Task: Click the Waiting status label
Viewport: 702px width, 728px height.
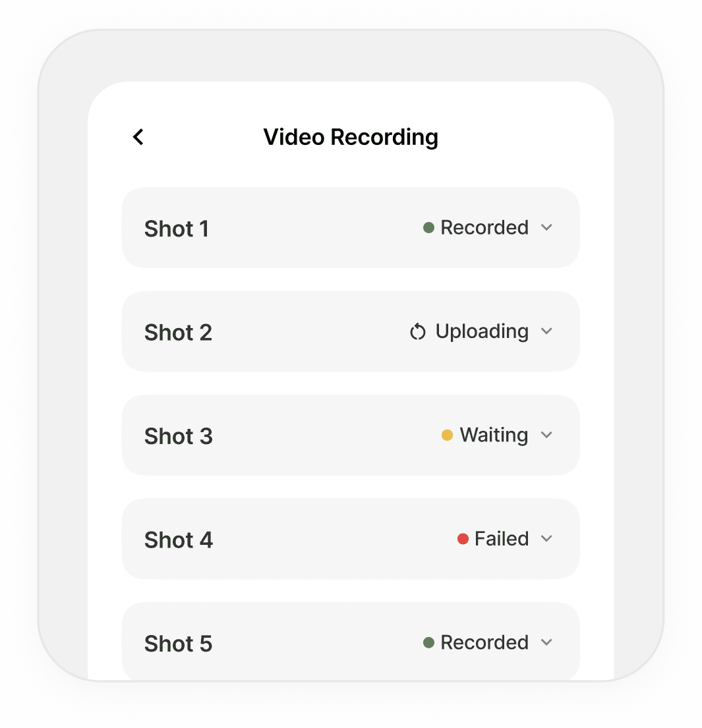Action: coord(494,435)
